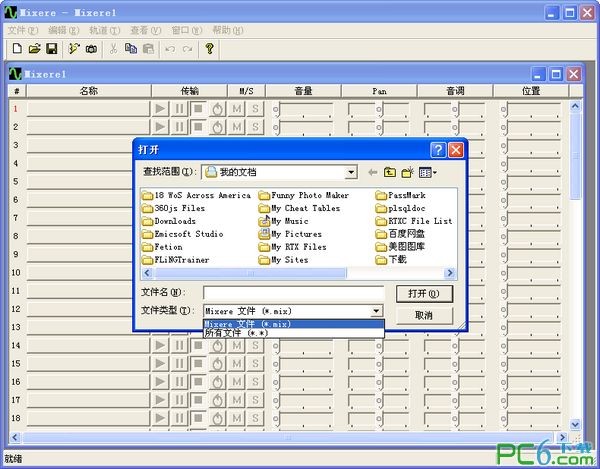Open the 文件 menu
Viewport: 600px width, 469px height.
pyautogui.click(x=23, y=30)
